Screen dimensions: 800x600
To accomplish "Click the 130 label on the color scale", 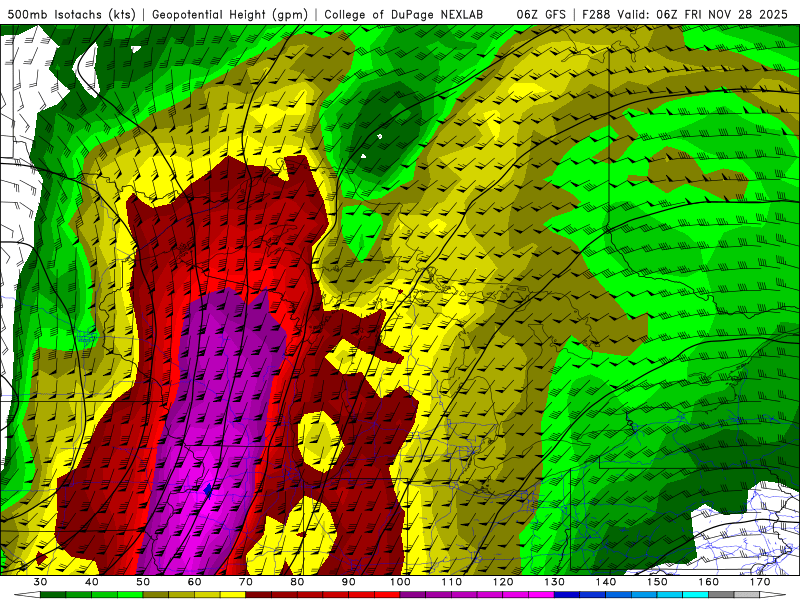I will click(x=555, y=582).
